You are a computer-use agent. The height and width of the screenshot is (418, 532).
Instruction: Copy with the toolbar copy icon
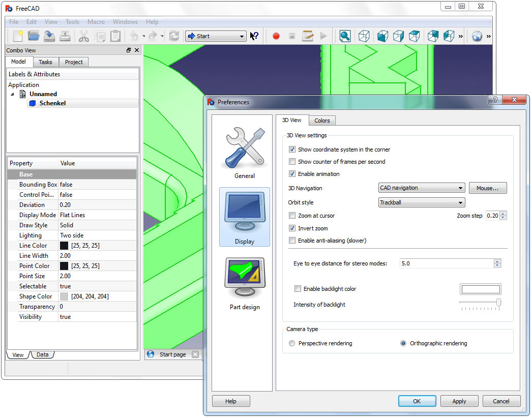tap(100, 36)
